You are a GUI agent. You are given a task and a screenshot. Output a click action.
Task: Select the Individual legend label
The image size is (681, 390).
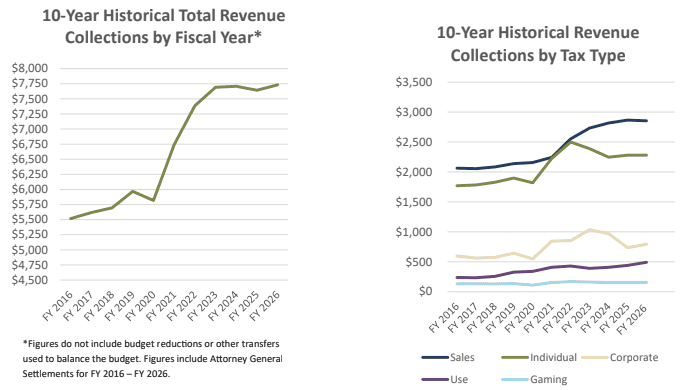[553, 357]
